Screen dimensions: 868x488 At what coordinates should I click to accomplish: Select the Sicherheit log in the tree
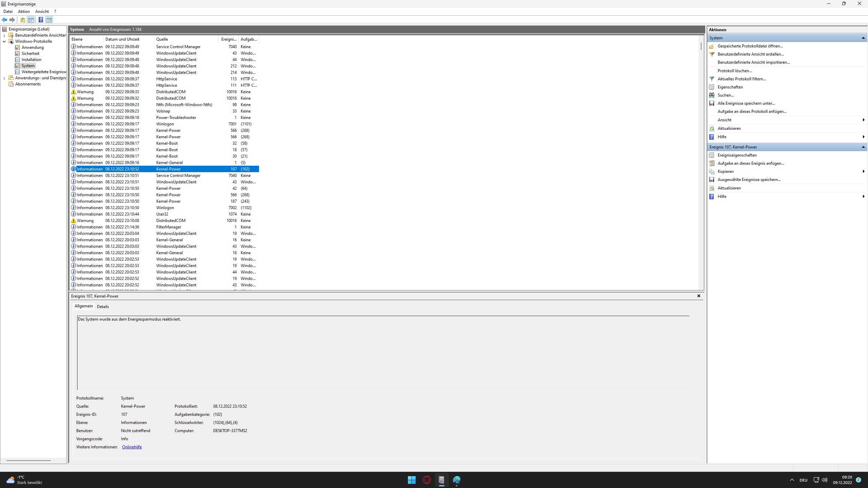click(30, 54)
